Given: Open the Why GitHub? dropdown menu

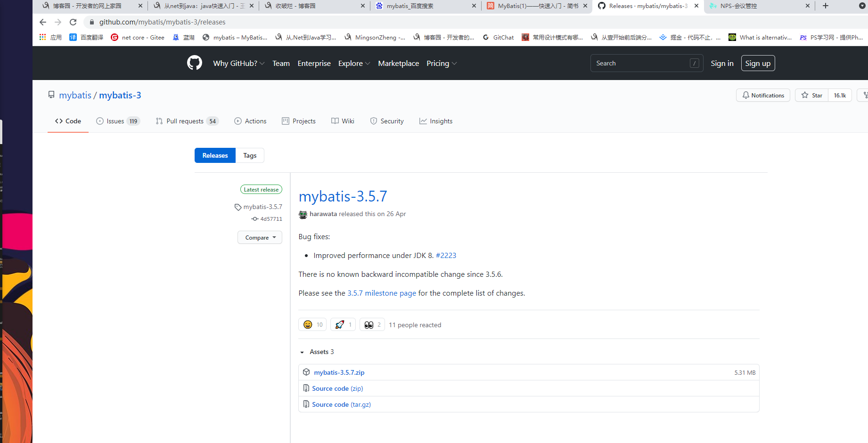Looking at the screenshot, I should 239,63.
